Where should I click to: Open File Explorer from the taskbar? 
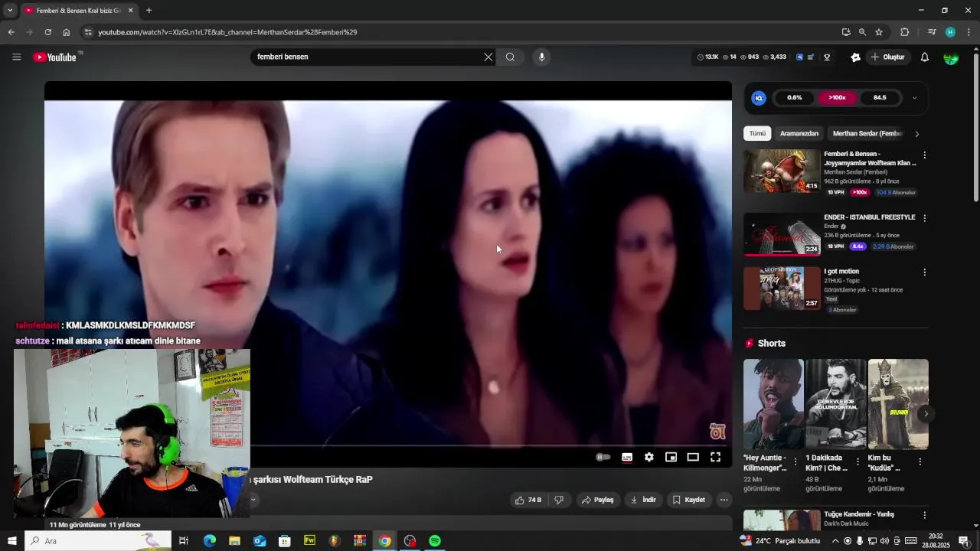(234, 541)
